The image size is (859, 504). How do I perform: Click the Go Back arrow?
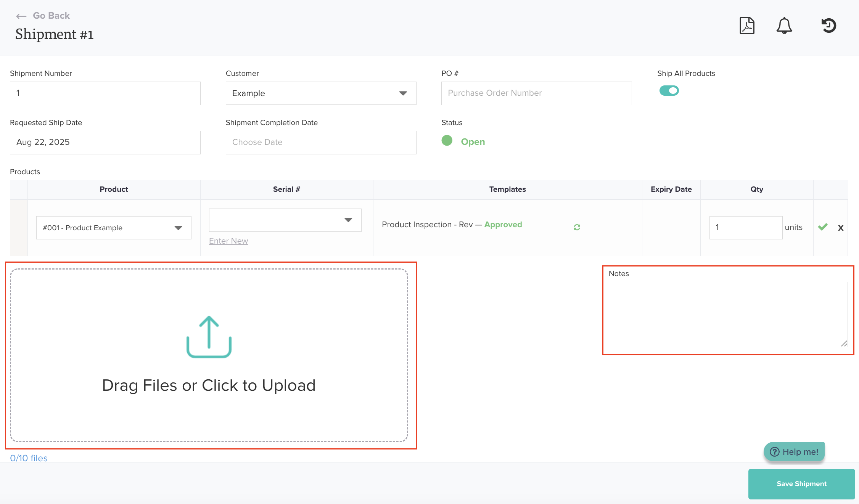click(x=21, y=16)
